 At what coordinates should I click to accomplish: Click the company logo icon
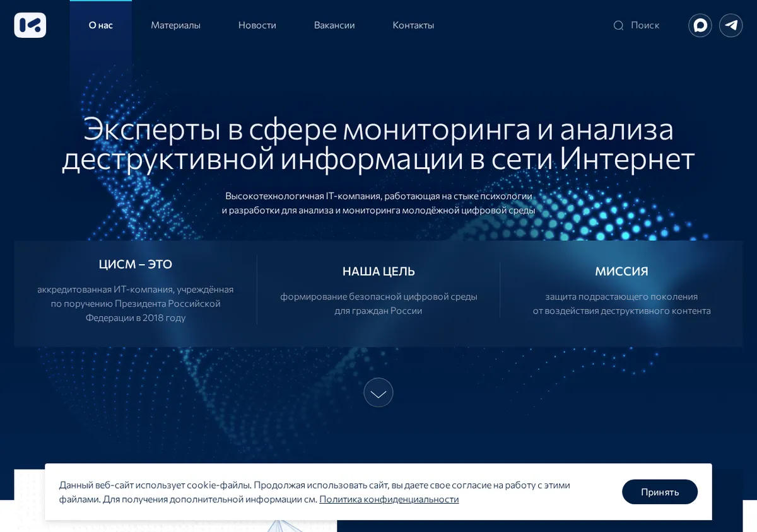point(30,25)
